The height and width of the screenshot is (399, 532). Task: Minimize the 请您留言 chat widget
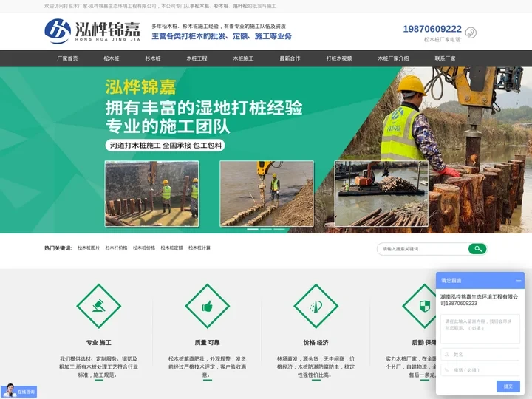coord(518,281)
